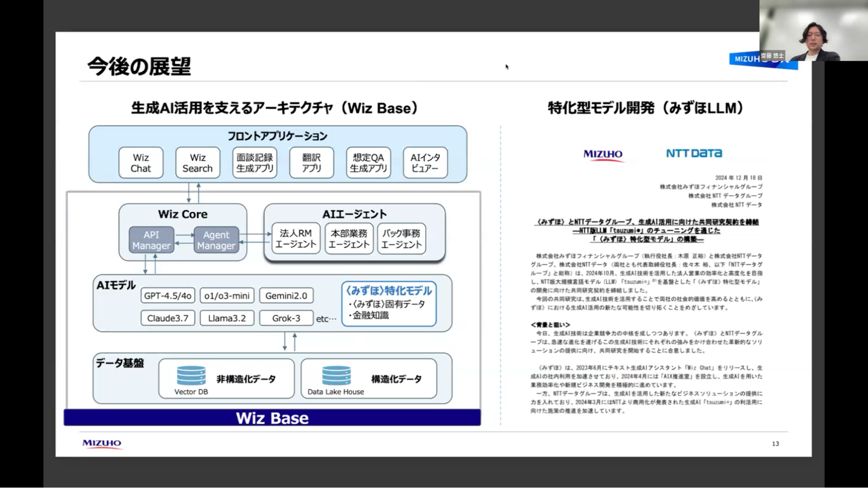Click the Gemini2.0 model label
The height and width of the screenshot is (488, 868).
pyautogui.click(x=286, y=296)
